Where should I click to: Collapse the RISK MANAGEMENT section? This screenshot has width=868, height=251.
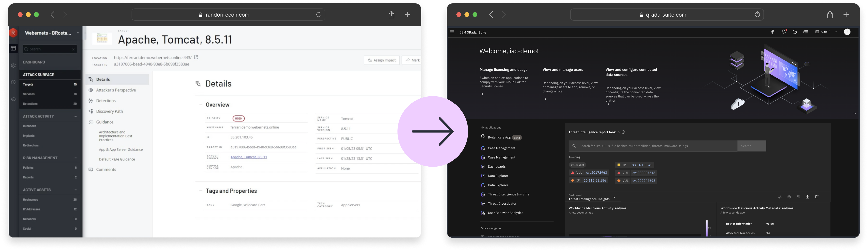(75, 158)
